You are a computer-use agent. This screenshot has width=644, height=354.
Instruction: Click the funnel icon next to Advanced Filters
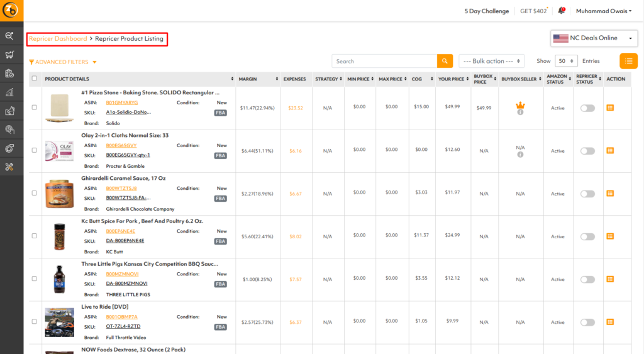31,62
